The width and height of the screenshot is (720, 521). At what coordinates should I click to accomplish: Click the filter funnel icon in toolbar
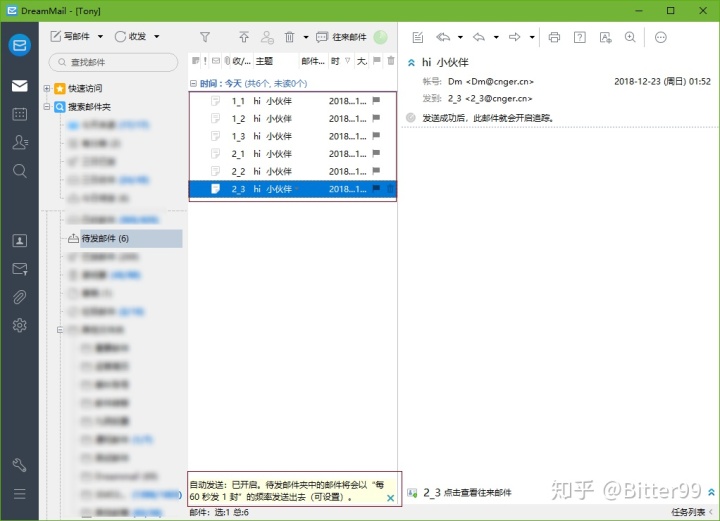pos(205,37)
